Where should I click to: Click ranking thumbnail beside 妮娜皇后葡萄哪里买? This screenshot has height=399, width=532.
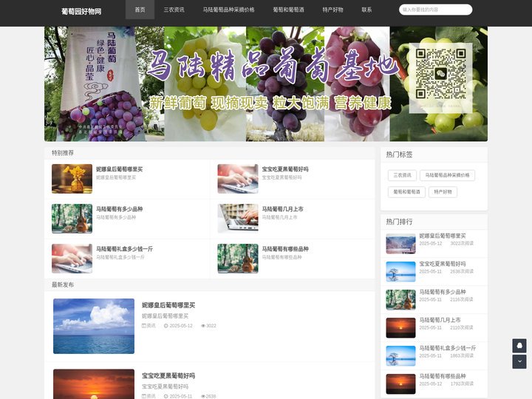point(400,244)
